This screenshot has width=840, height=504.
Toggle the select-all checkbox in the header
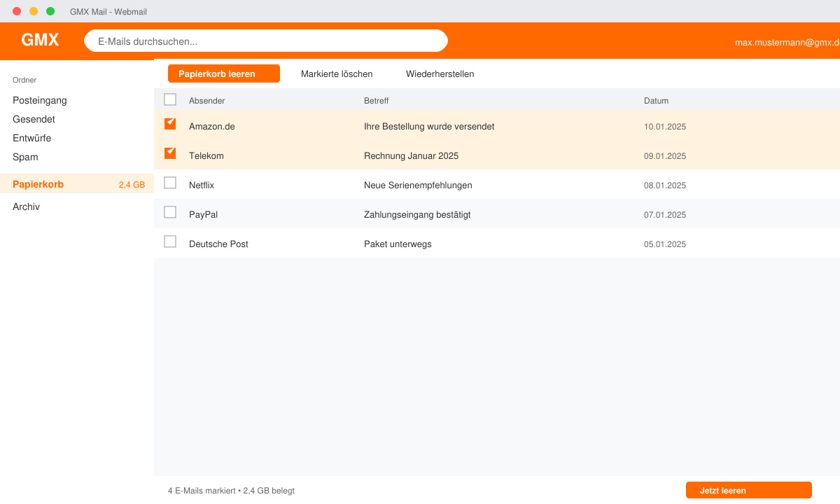tap(170, 99)
